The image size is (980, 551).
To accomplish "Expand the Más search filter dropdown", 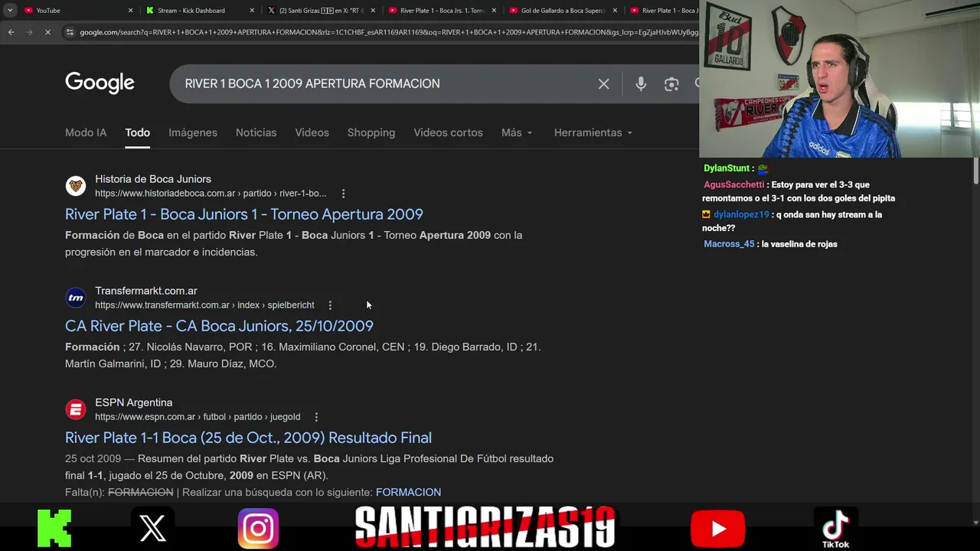I will click(517, 132).
